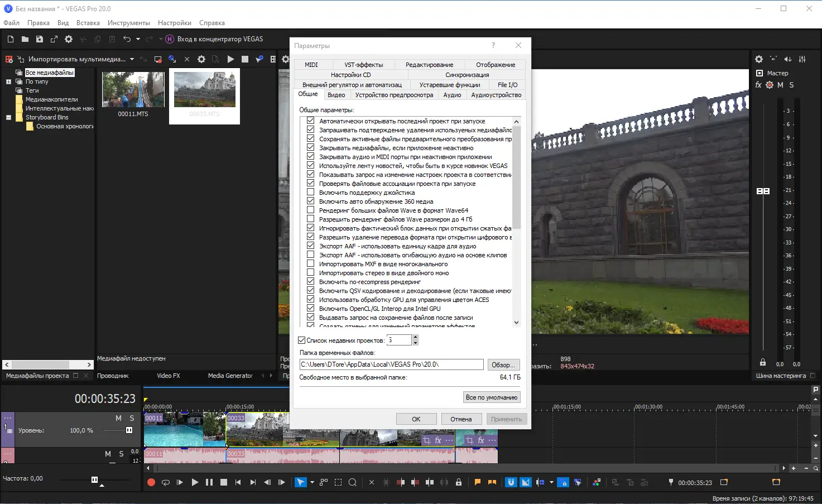Image resolution: width=822 pixels, height=504 pixels.
Task: Enable 'Включить поддержку джойстика' checkbox
Action: [x=311, y=193]
